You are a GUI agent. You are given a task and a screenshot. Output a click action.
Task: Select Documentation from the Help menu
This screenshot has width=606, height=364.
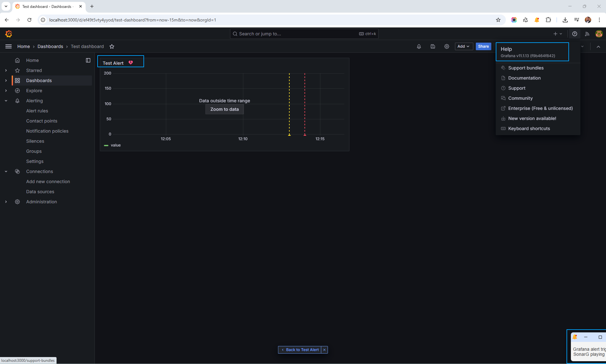(x=524, y=78)
